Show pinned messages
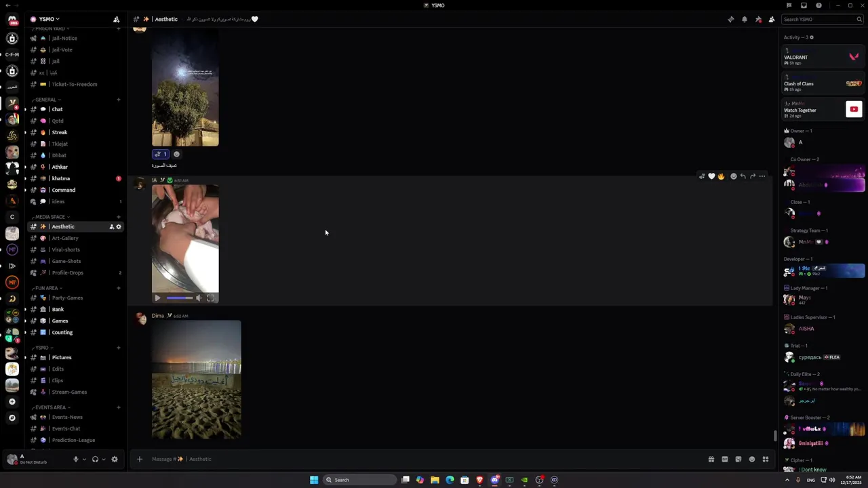The image size is (868, 488). point(758,19)
